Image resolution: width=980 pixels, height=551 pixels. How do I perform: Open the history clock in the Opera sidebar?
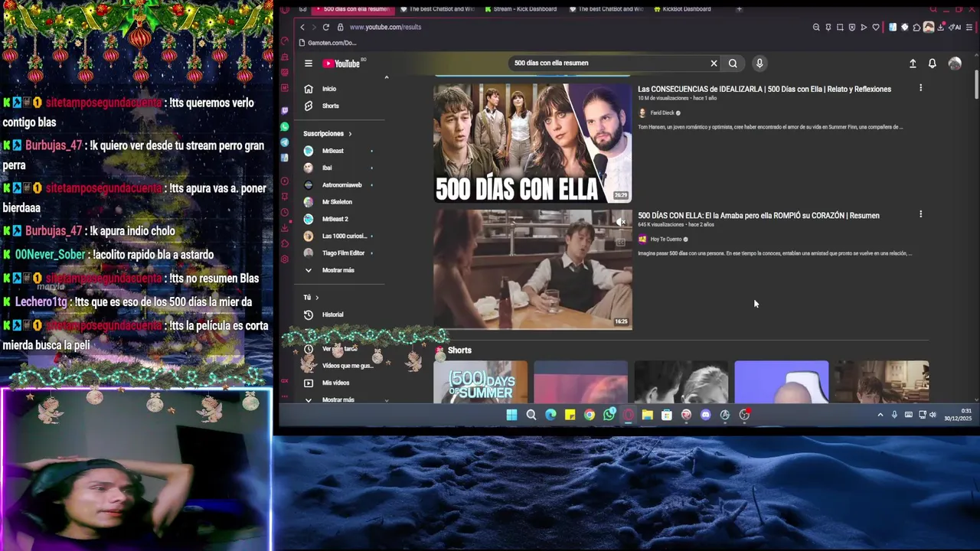[285, 213]
